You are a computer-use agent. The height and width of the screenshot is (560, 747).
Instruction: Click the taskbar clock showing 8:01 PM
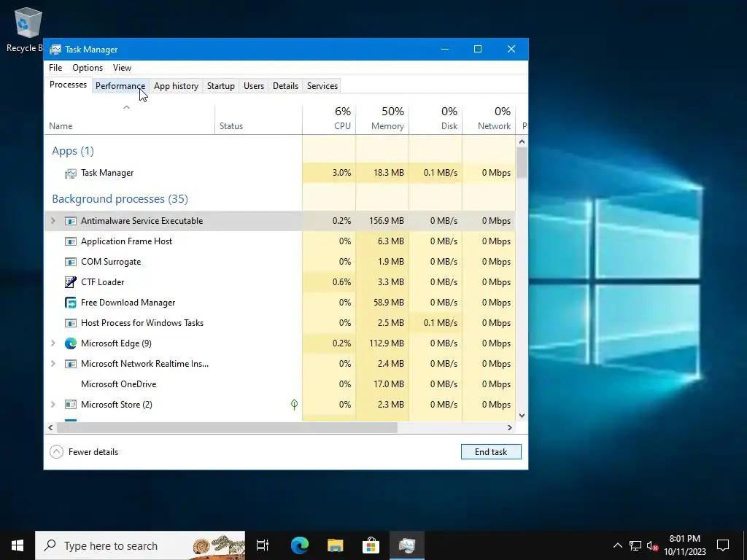[684, 545]
